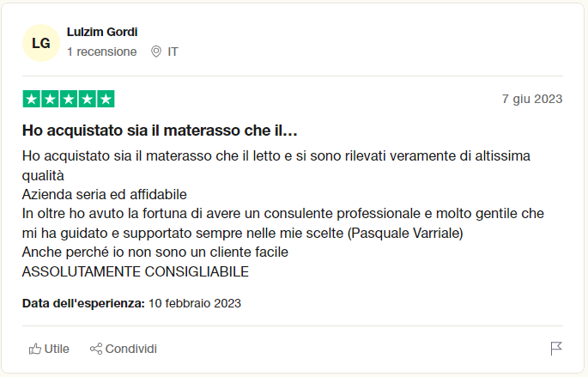Click the '1 recensione' text

(101, 52)
